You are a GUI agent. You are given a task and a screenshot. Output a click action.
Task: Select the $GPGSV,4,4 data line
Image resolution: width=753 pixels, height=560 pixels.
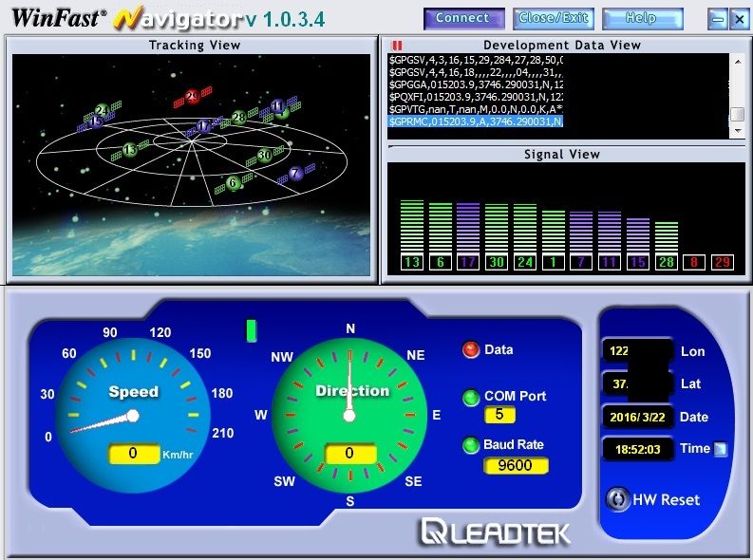[x=476, y=72]
